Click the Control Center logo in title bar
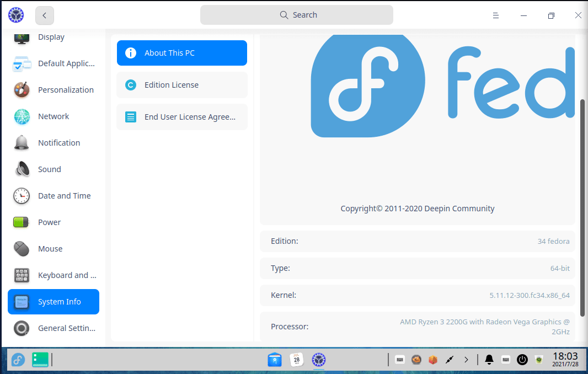Screen dimensions: 588x374 (x=16, y=15)
